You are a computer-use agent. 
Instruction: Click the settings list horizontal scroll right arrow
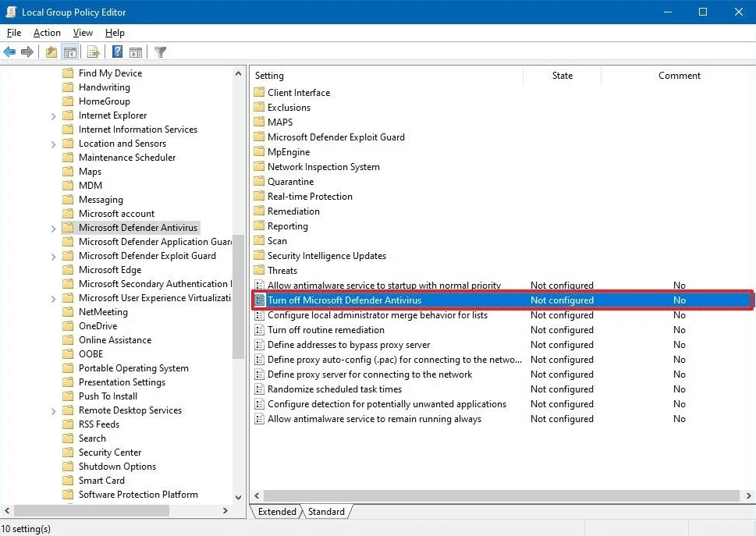(748, 495)
